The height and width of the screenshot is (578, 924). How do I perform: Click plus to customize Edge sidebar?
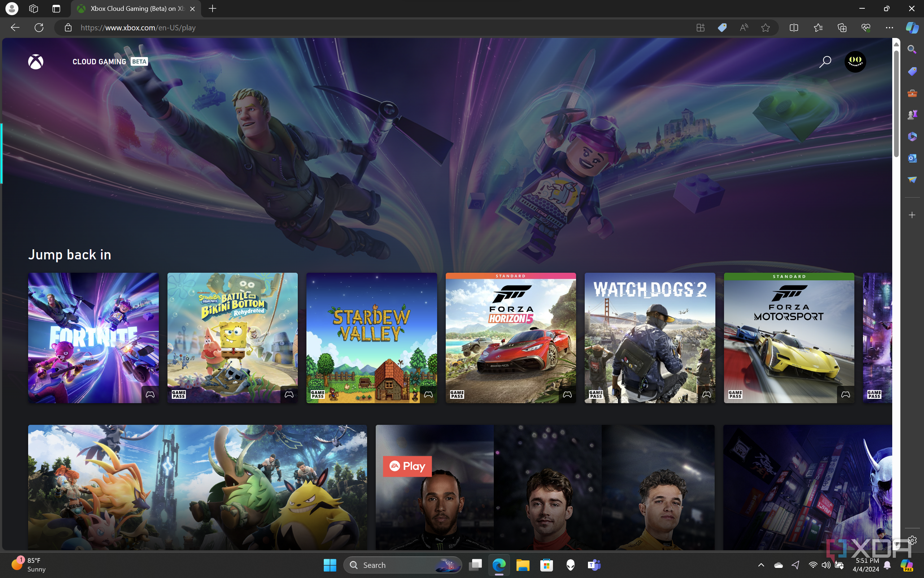[x=912, y=215]
